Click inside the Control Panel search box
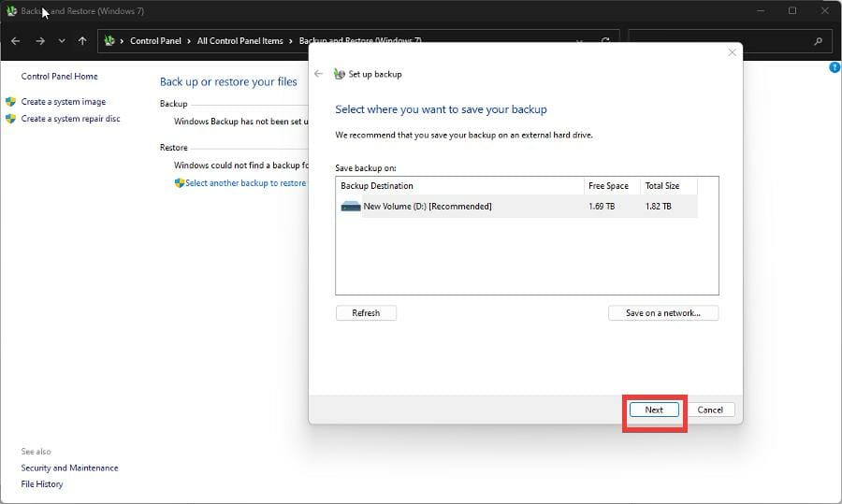842x504 pixels. pos(720,41)
